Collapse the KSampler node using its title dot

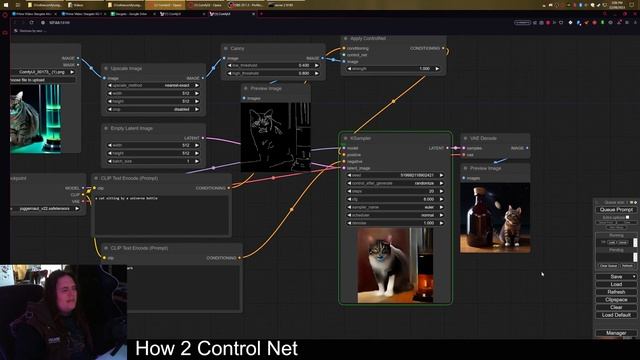[346, 138]
